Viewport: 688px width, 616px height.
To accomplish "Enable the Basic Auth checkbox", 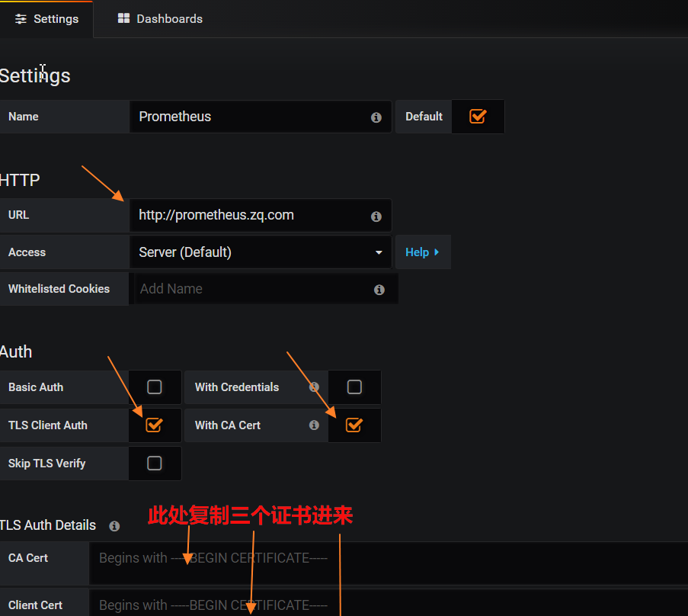I will [x=155, y=387].
